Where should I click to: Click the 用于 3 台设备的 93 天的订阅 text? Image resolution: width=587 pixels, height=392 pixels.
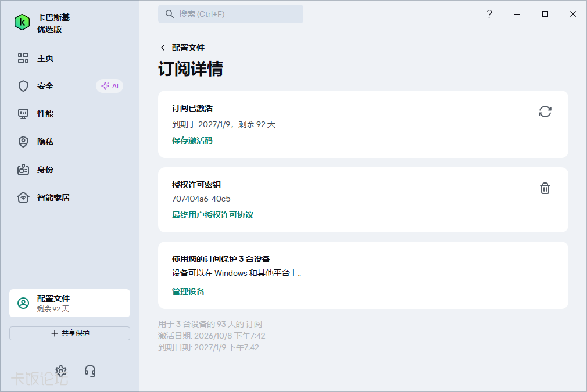pyautogui.click(x=210, y=324)
